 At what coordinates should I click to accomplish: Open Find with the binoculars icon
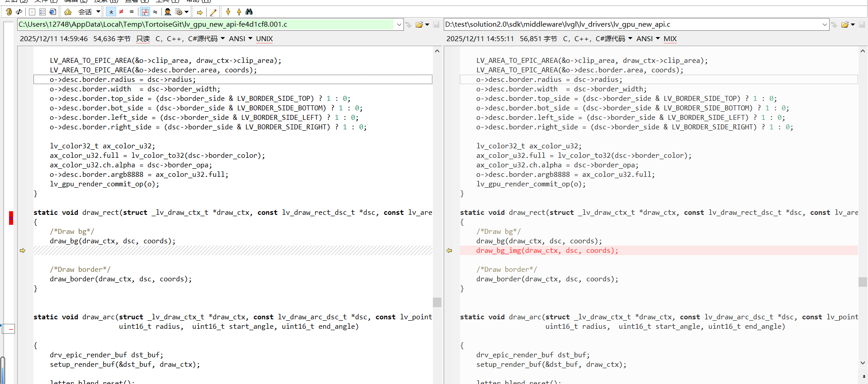[x=249, y=12]
